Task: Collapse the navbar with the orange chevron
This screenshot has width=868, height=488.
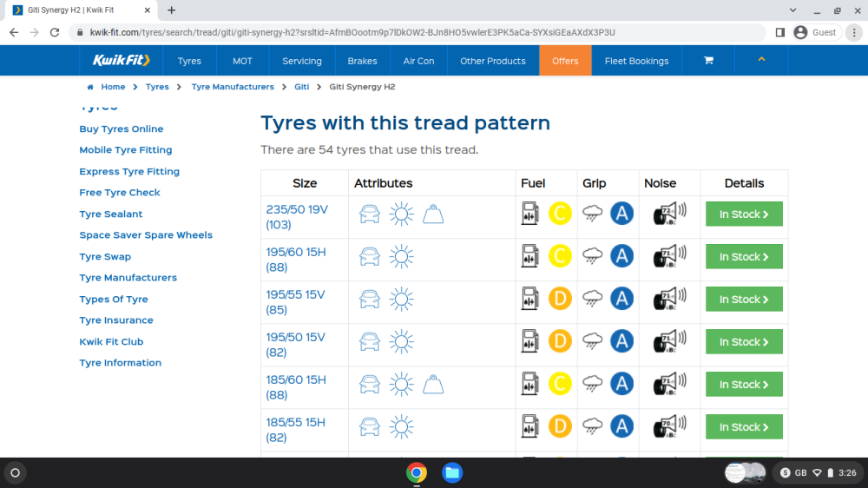Action: pos(761,59)
